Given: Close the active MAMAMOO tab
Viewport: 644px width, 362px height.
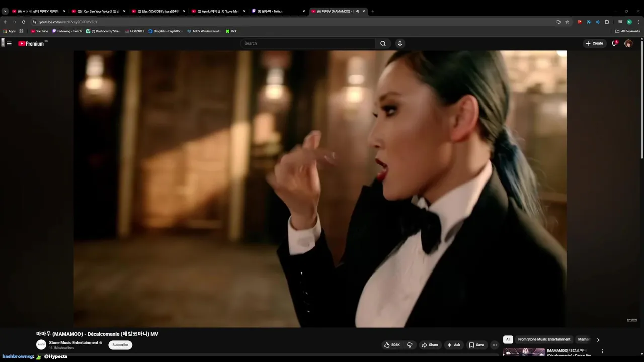Looking at the screenshot, I should (364, 11).
